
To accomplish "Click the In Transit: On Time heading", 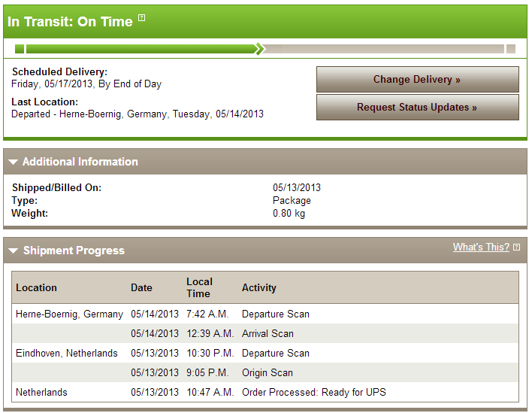I will 70,22.
